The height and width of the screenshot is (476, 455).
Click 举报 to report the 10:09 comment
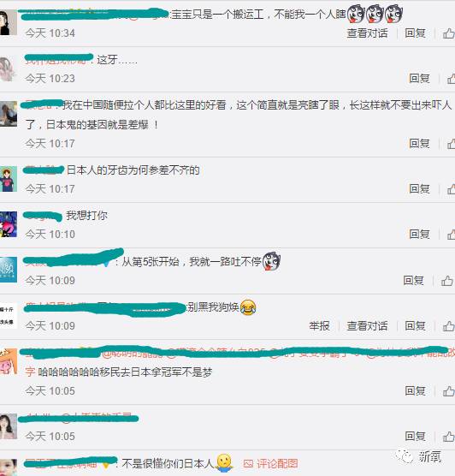point(319,326)
